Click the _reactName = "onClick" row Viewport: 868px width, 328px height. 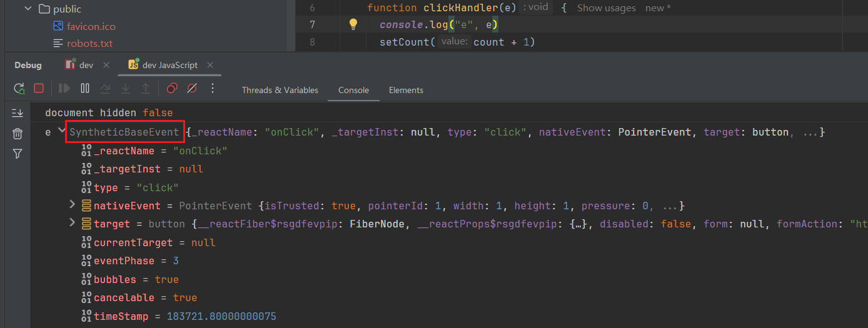click(154, 151)
